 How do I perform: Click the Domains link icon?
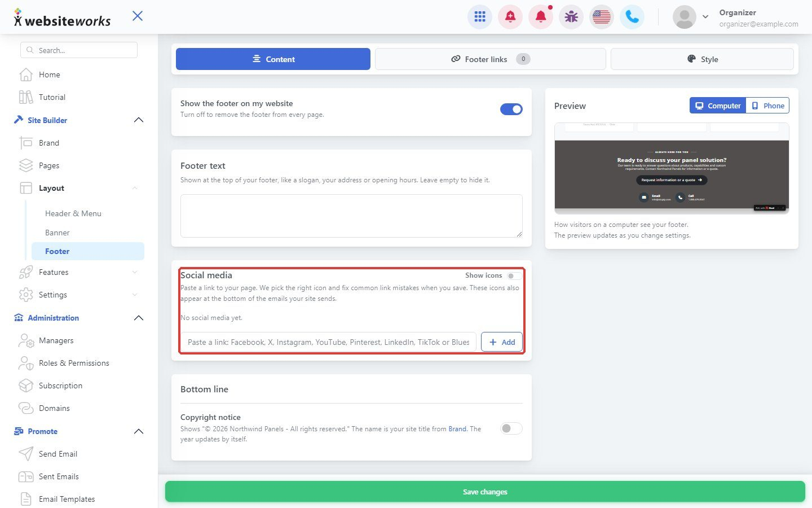point(26,408)
